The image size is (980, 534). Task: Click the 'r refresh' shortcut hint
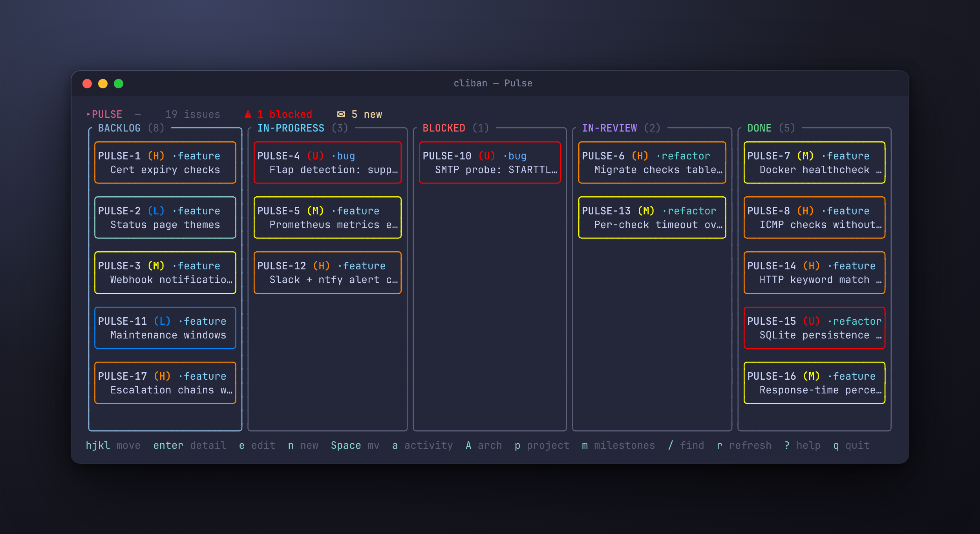tap(744, 445)
